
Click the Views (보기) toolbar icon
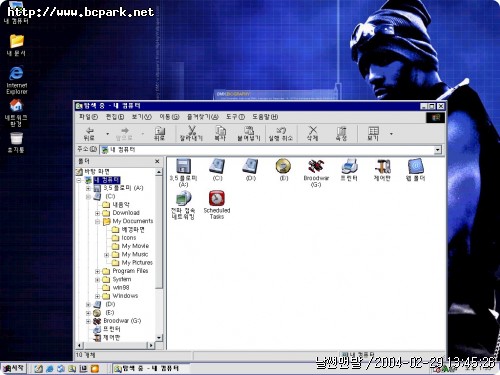(x=373, y=130)
